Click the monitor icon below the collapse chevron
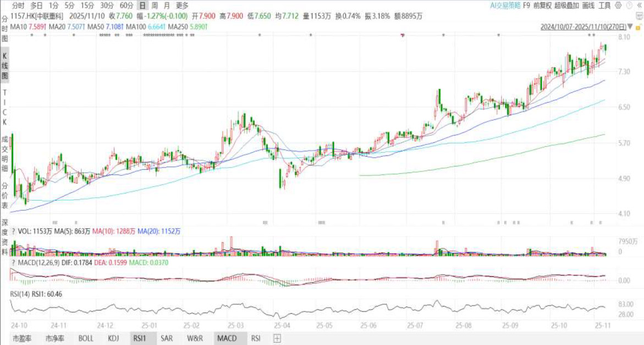 click(639, 16)
